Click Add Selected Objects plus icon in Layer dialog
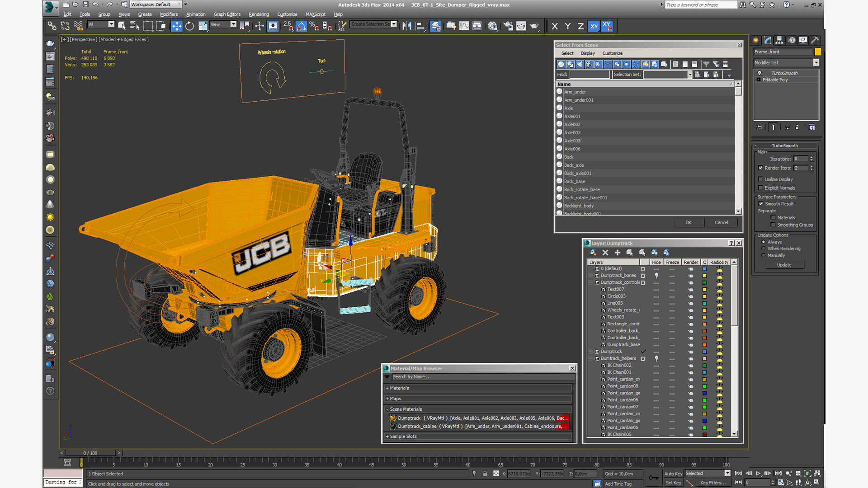Viewport: 868px width, 488px height. point(618,253)
